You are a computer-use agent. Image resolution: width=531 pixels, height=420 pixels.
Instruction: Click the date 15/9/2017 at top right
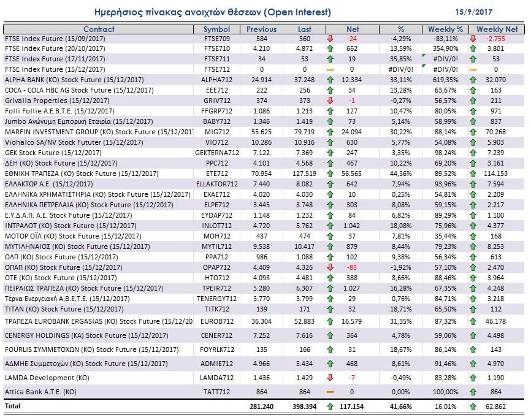click(473, 12)
